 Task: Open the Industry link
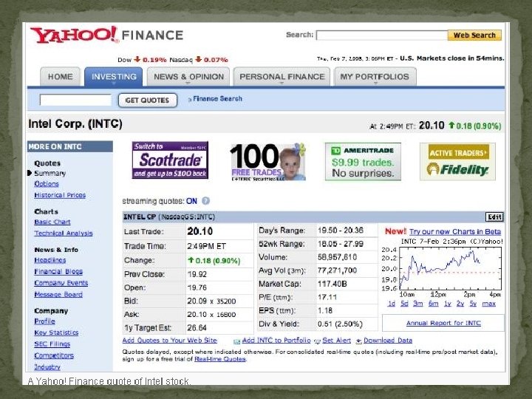(47, 366)
